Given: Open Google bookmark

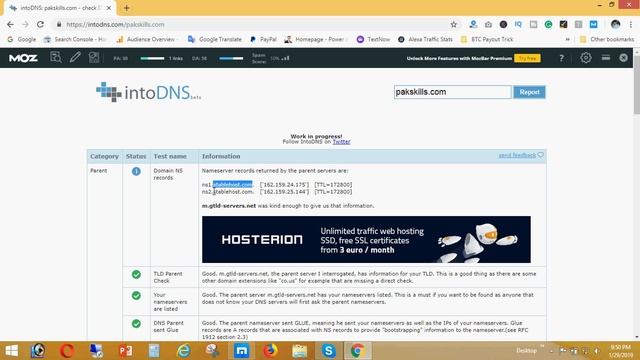Looking at the screenshot, I should (22, 39).
